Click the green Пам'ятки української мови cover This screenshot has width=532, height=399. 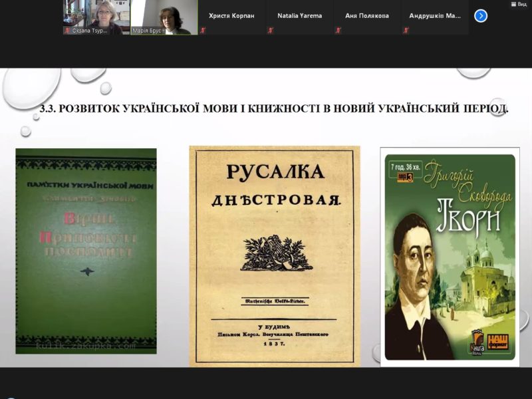[86, 251]
